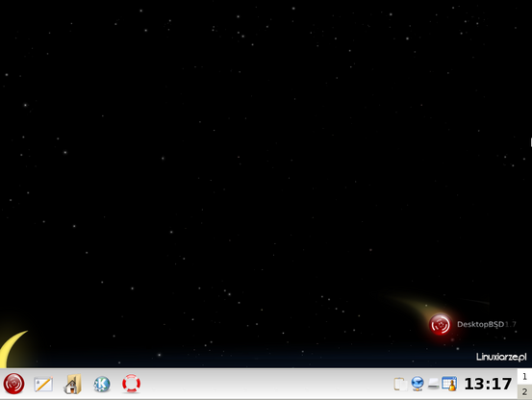Viewport: 532px width, 400px height.
Task: Open the Klipper clipboard tray icon
Action: (x=401, y=384)
